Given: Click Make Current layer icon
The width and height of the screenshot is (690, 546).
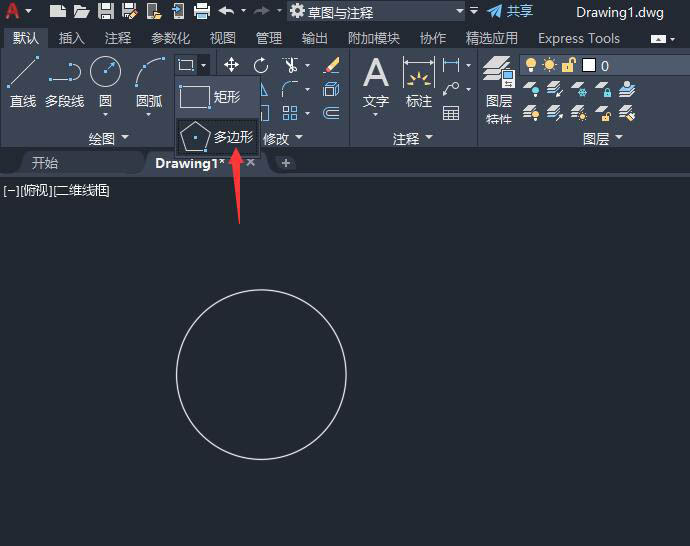Looking at the screenshot, I should tap(627, 89).
